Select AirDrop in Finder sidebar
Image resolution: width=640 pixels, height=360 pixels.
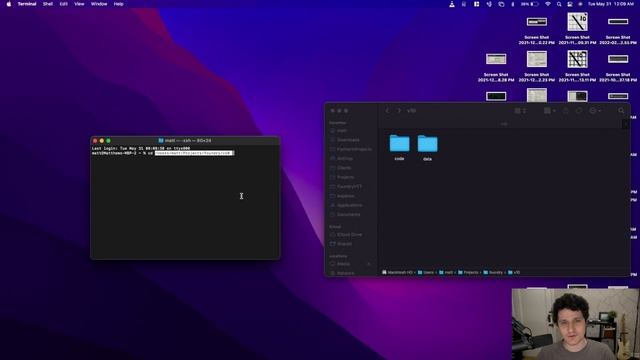tap(341, 158)
